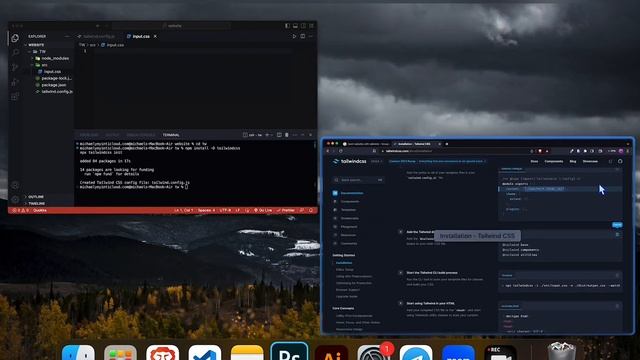Open Extensions view in VS Code activity bar

coord(15,97)
